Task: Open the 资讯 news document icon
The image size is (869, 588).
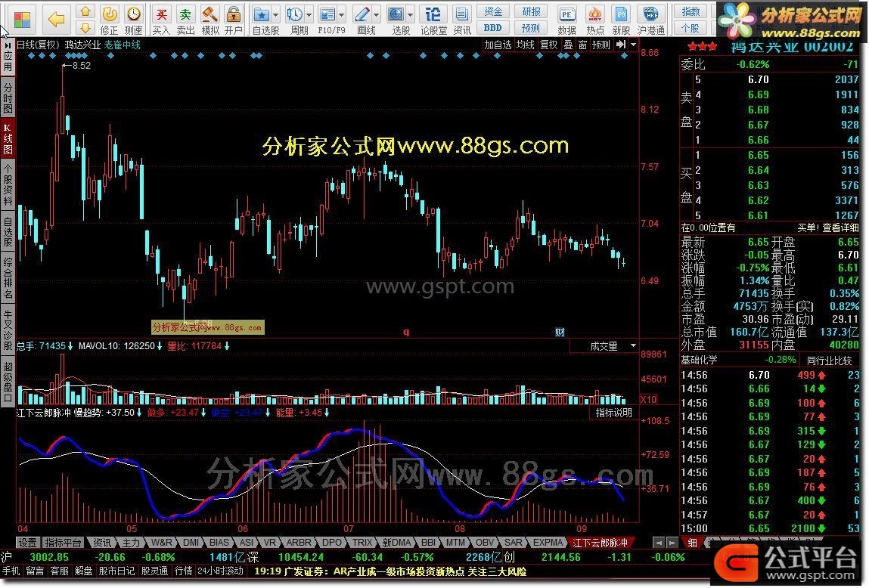Action: pyautogui.click(x=461, y=20)
